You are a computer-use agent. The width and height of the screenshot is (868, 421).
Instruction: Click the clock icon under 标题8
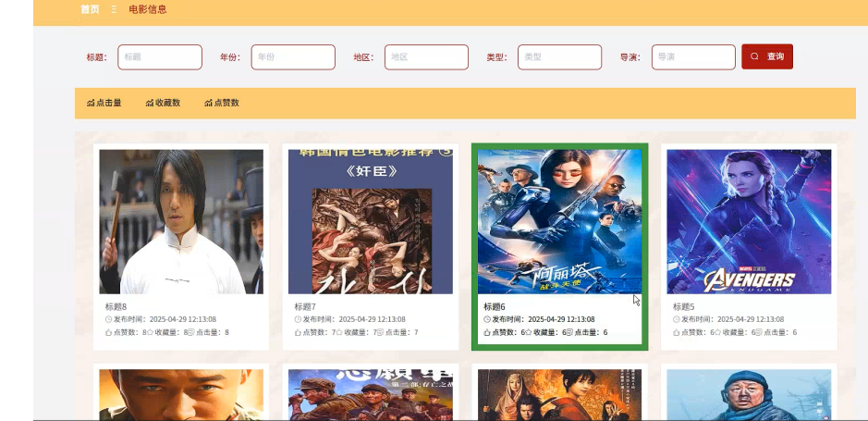(x=108, y=319)
